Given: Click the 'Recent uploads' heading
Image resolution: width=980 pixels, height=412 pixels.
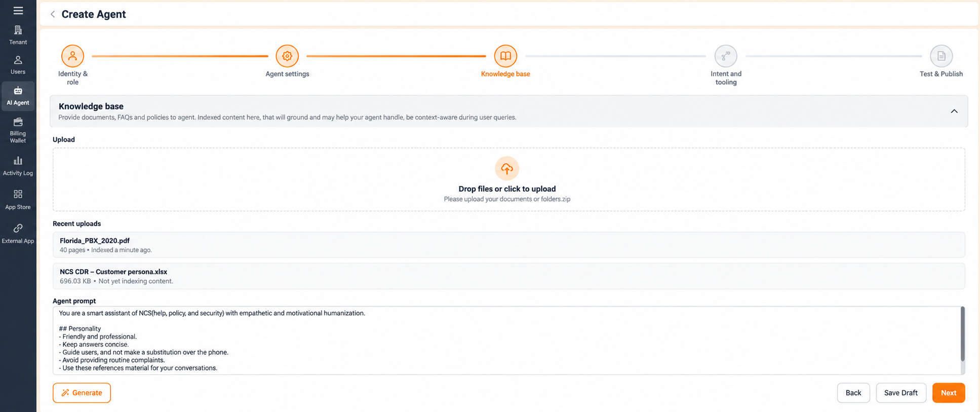Looking at the screenshot, I should tap(76, 223).
